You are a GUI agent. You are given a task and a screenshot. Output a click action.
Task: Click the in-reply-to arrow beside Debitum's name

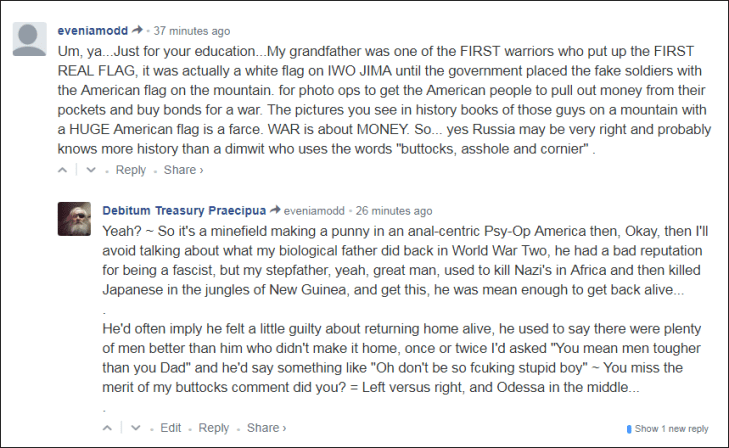(x=275, y=211)
